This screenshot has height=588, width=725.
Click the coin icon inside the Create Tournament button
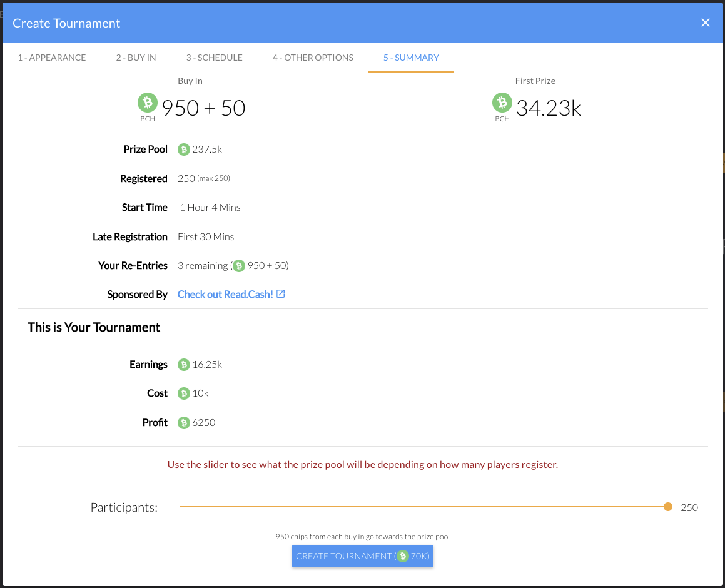(403, 556)
